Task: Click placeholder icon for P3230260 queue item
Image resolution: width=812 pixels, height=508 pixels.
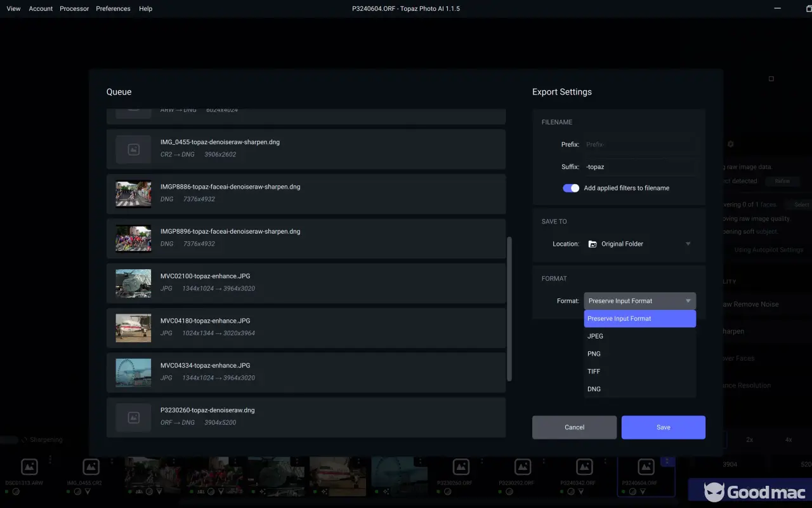Action: click(133, 417)
